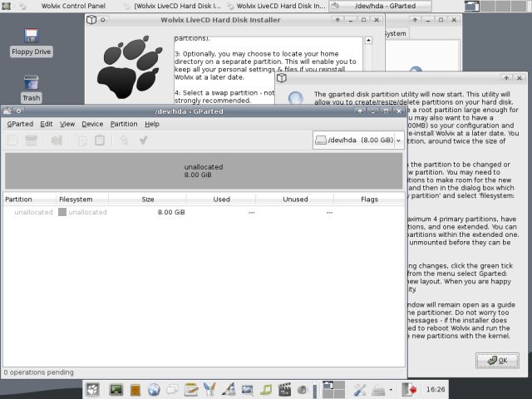Click the desktop menu icon in the top panel

[x=6, y=6]
